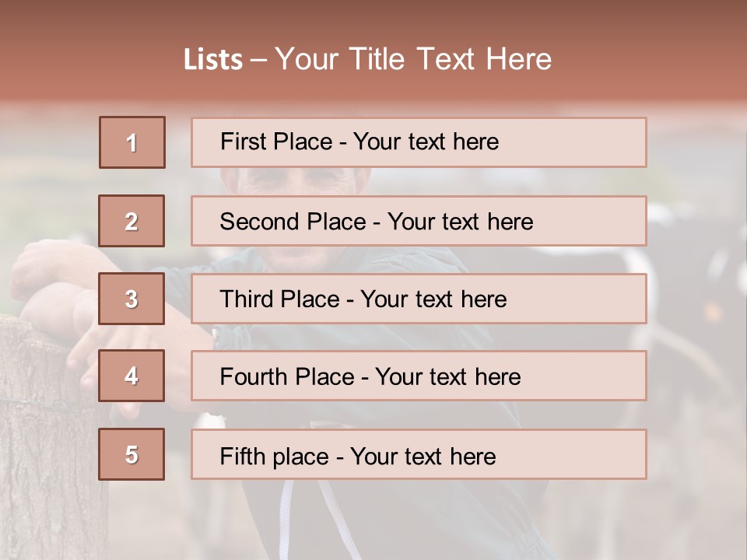The image size is (747, 560).
Task: Click the number 5 box
Action: (x=132, y=454)
